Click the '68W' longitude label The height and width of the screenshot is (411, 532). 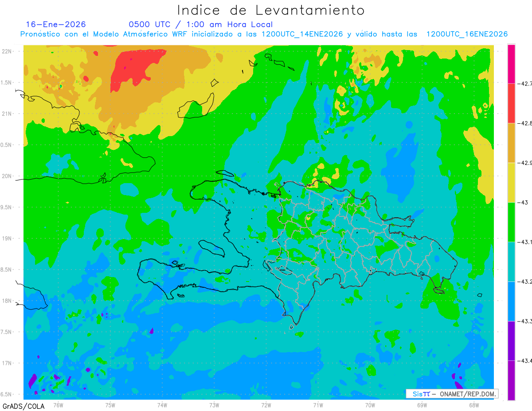(473, 405)
